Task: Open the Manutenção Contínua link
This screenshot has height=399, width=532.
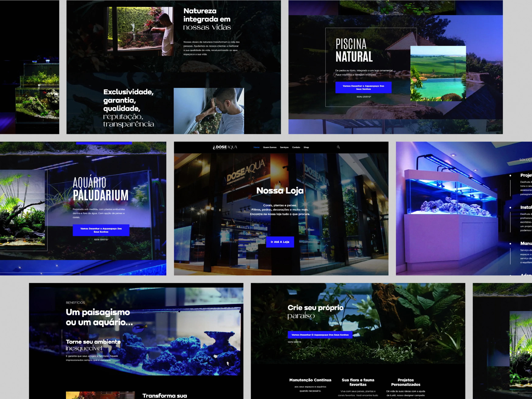Action: (x=310, y=380)
